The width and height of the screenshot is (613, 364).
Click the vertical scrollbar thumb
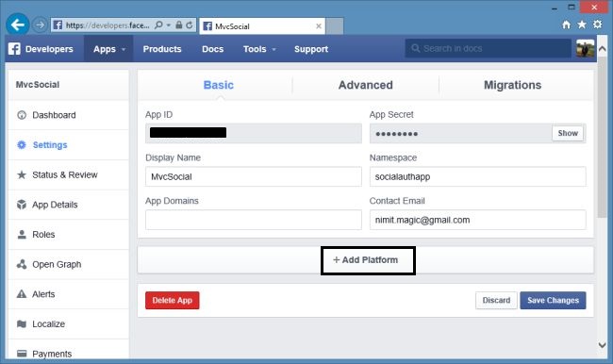coord(603,137)
